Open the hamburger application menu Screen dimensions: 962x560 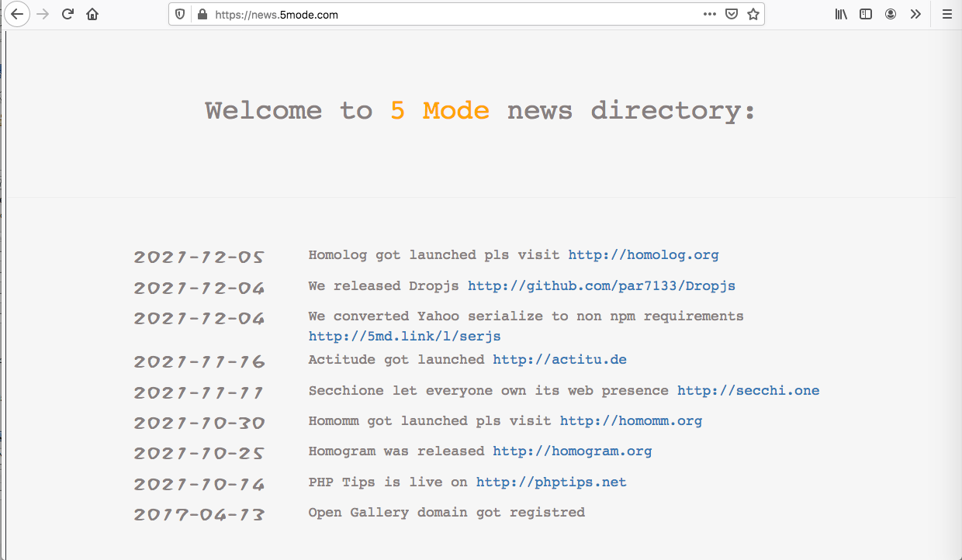tap(946, 14)
